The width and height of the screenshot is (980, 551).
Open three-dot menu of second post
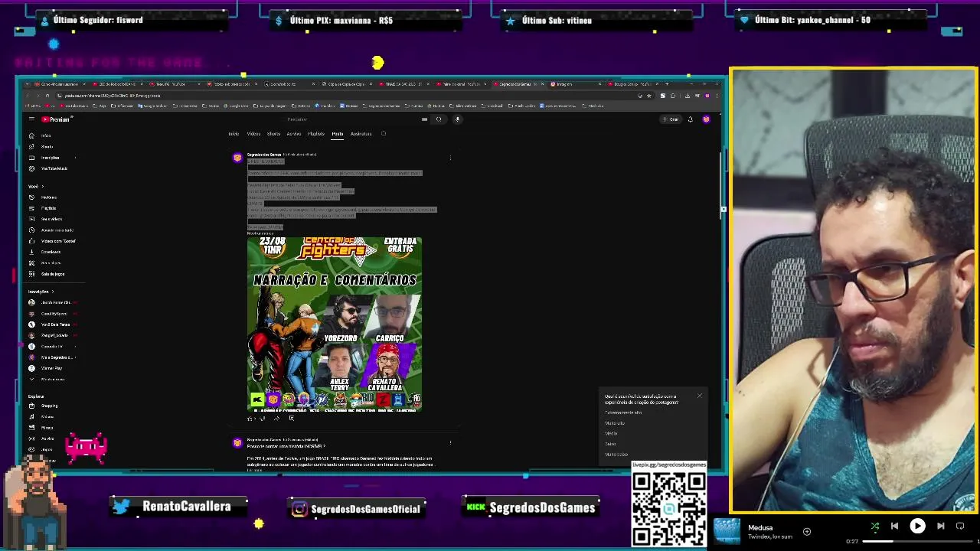click(x=450, y=442)
